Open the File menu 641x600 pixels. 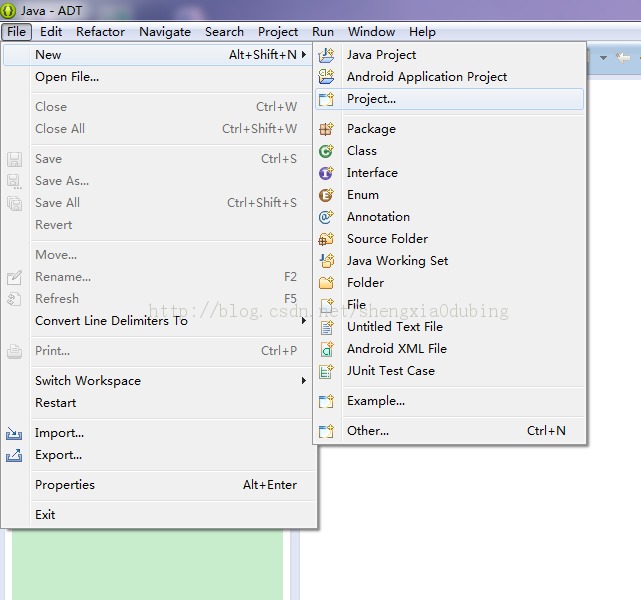point(16,32)
